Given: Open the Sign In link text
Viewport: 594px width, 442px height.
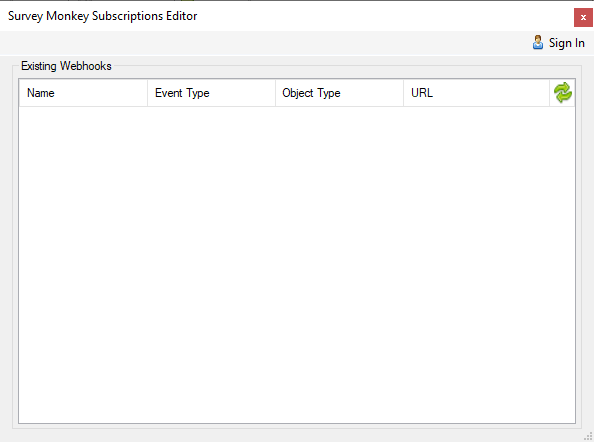Looking at the screenshot, I should click(566, 43).
